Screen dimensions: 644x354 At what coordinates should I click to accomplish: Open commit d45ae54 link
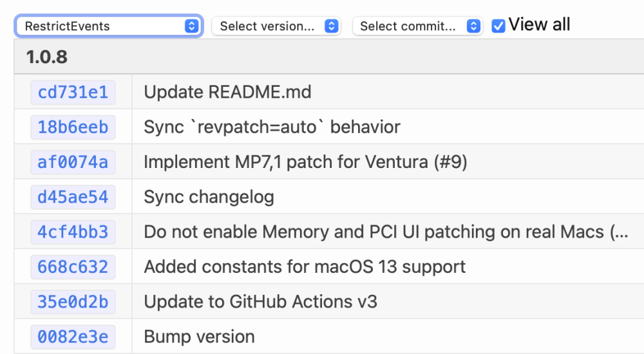(x=73, y=197)
